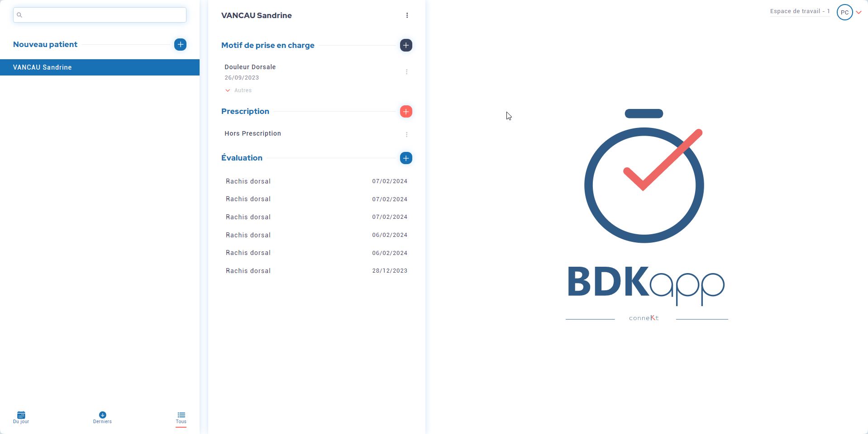
Task: Open Douleur Dorsale motif entry
Action: [x=250, y=67]
